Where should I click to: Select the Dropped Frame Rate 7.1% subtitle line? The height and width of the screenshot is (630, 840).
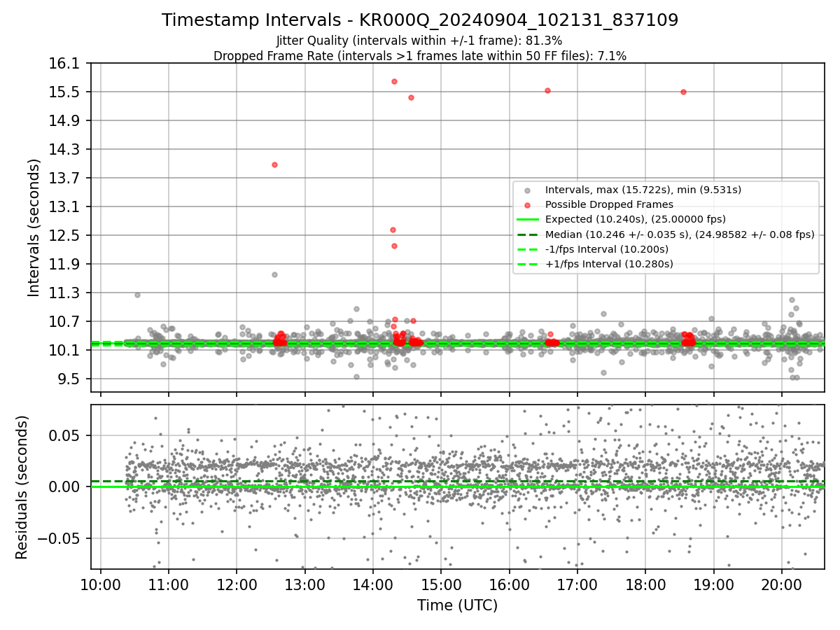(x=420, y=55)
